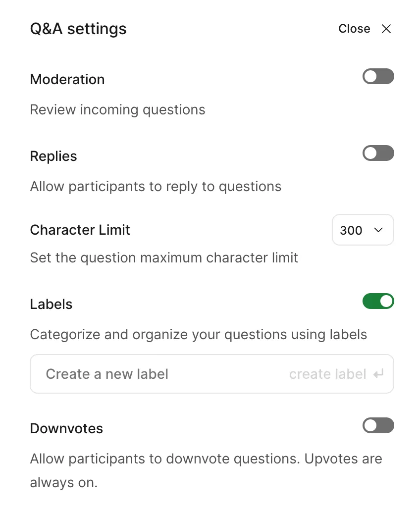Click the Replies setting title

pos(53,156)
